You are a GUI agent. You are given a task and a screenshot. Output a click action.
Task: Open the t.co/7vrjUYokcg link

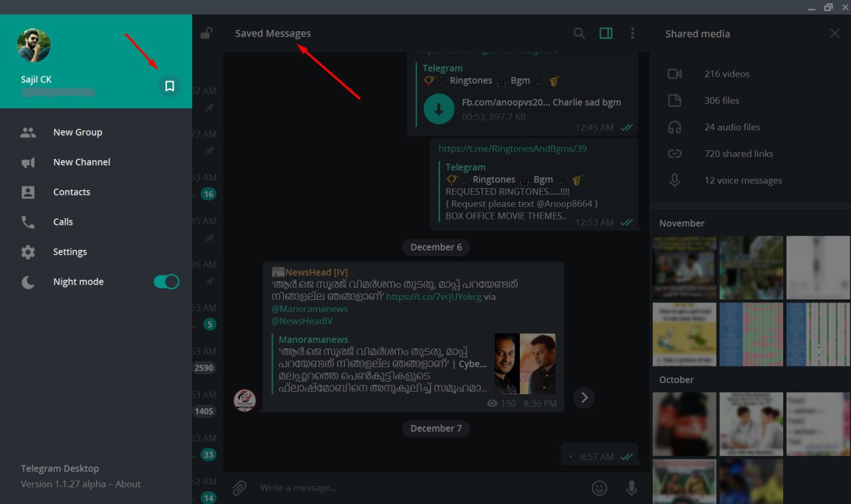(x=433, y=297)
